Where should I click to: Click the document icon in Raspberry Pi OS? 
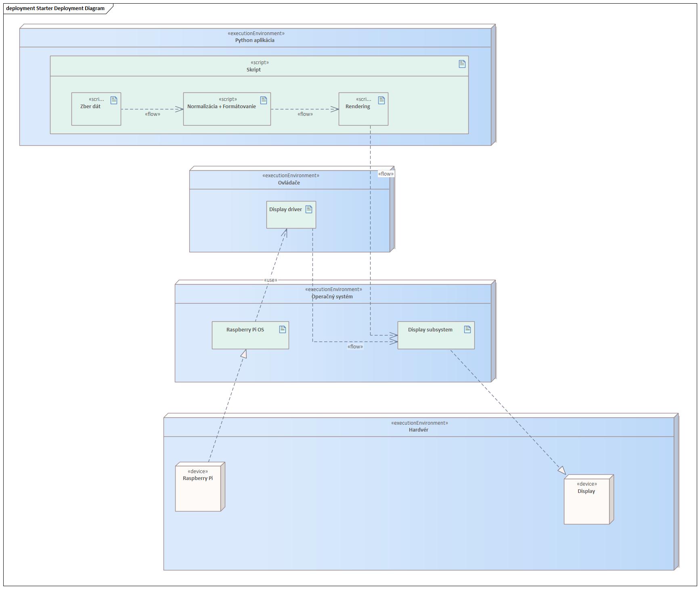coord(283,329)
